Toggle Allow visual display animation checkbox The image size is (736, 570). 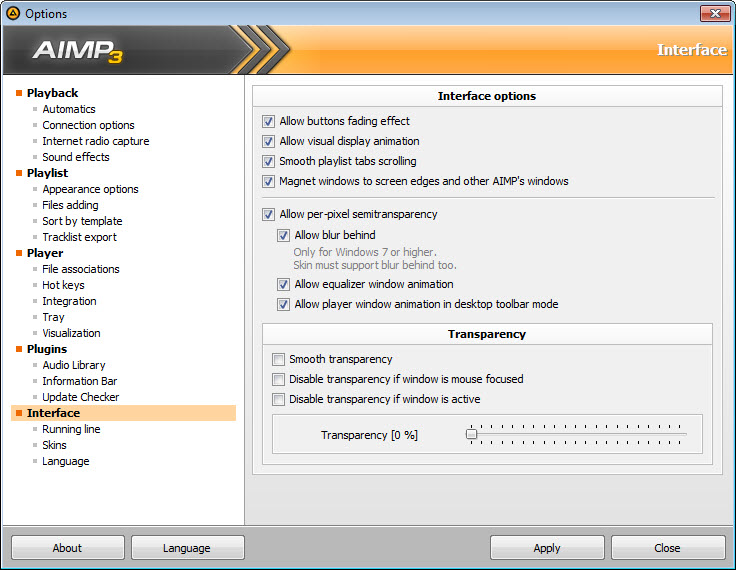click(x=268, y=141)
